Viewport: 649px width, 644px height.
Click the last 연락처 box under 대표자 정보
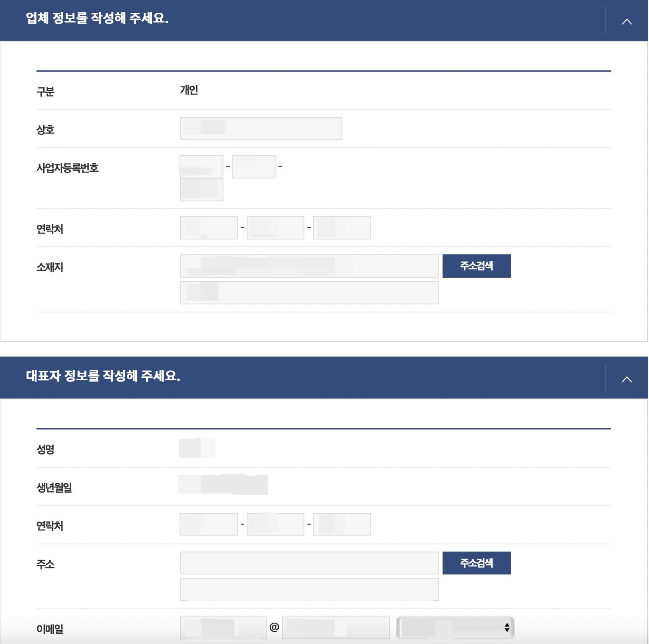coord(342,524)
